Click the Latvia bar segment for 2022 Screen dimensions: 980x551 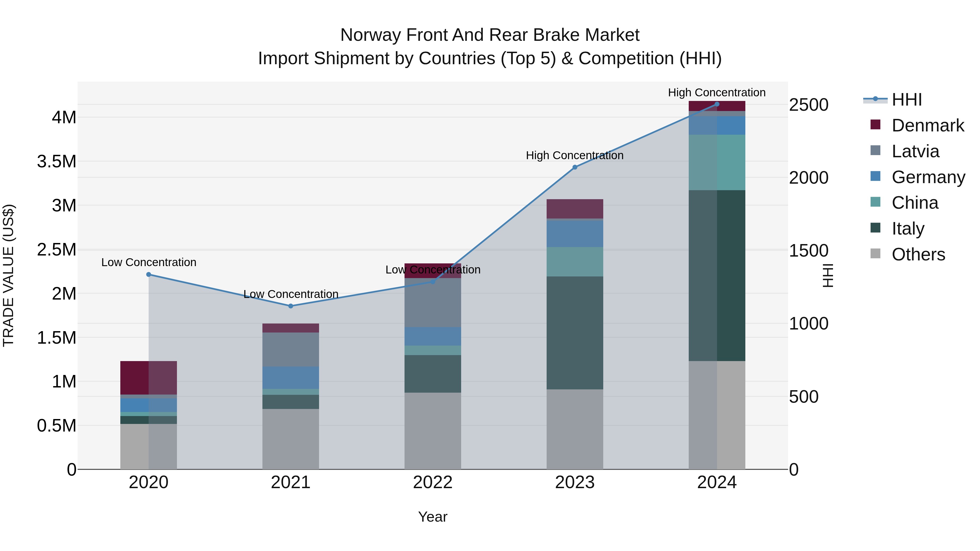433,303
